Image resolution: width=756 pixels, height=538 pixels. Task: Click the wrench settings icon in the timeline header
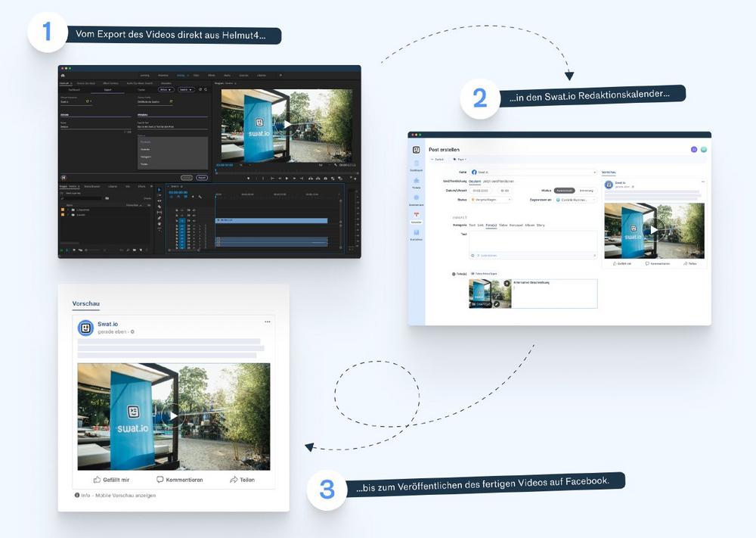pos(200,197)
